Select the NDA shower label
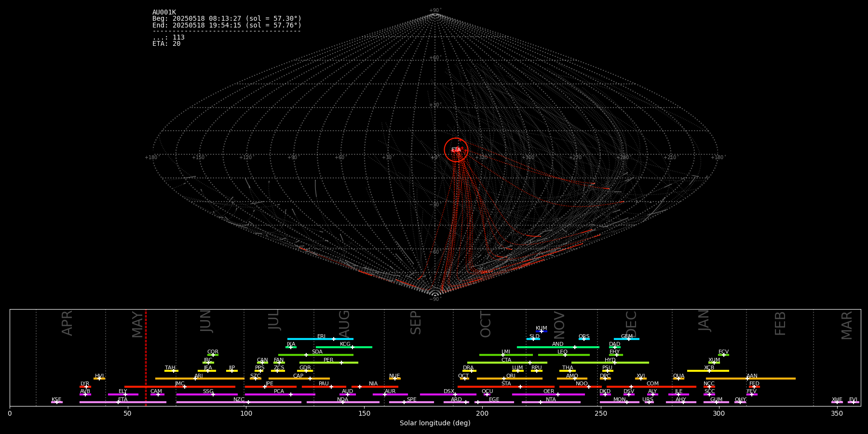The width and height of the screenshot is (868, 434). click(342, 399)
